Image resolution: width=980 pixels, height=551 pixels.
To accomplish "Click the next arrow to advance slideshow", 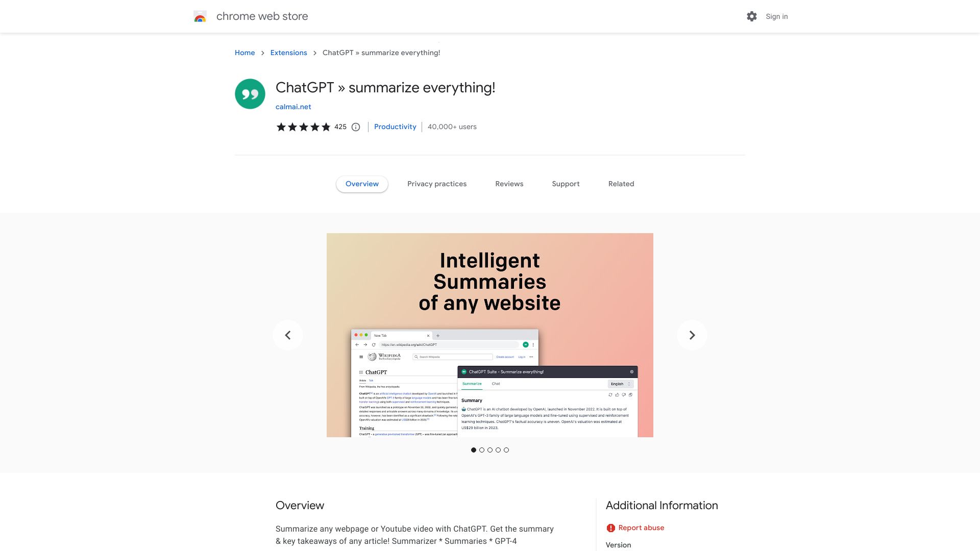I will pyautogui.click(x=692, y=335).
